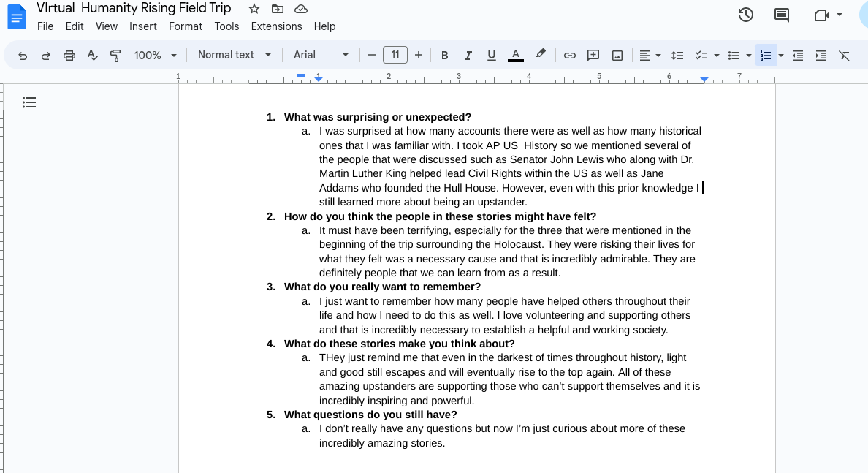This screenshot has height=473, width=868.
Task: Show document outline icon
Action: point(29,102)
